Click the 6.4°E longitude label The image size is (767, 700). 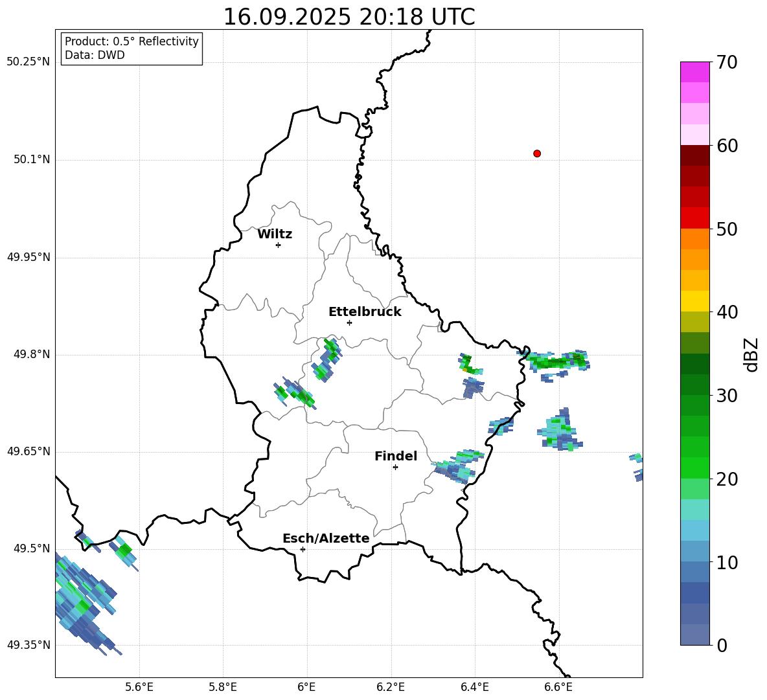[x=474, y=687]
